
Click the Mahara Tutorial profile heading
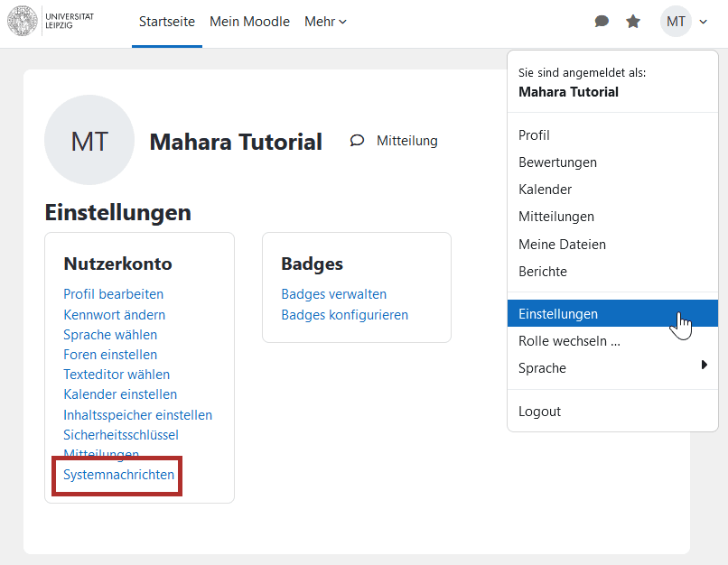pyautogui.click(x=236, y=142)
